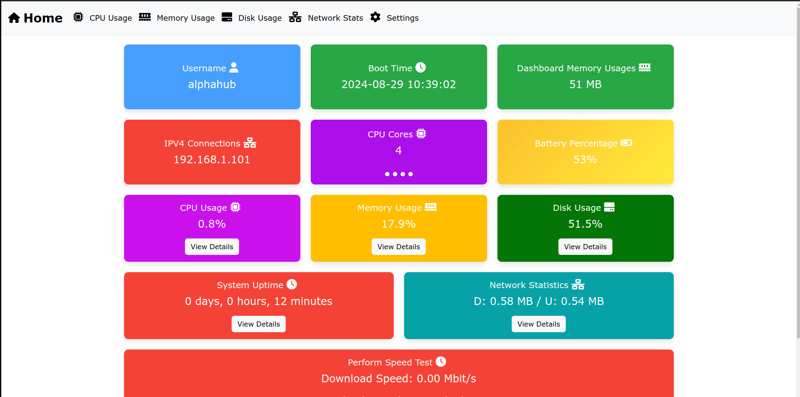The image size is (800, 397).
Task: Click the CPU chip icon in navbar
Action: click(x=78, y=17)
